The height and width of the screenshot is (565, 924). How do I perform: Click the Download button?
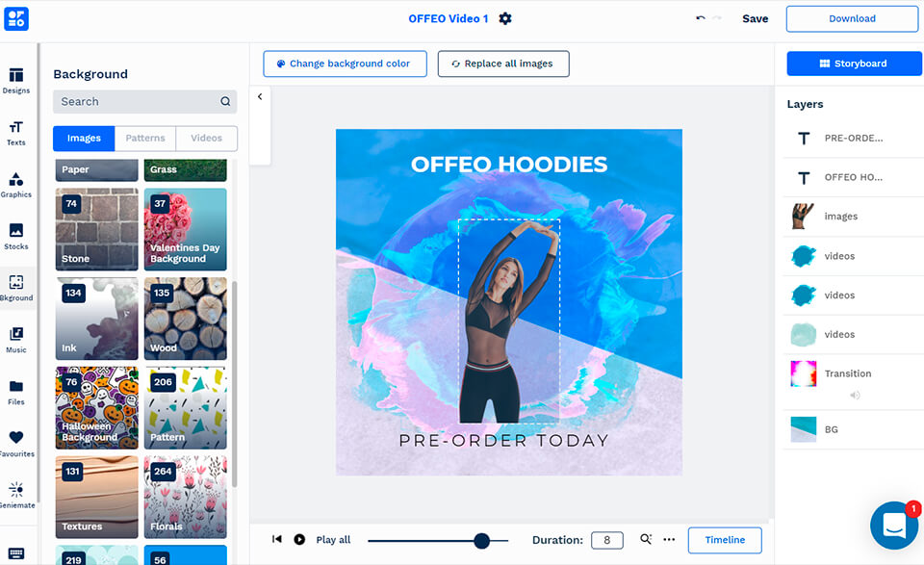click(852, 19)
